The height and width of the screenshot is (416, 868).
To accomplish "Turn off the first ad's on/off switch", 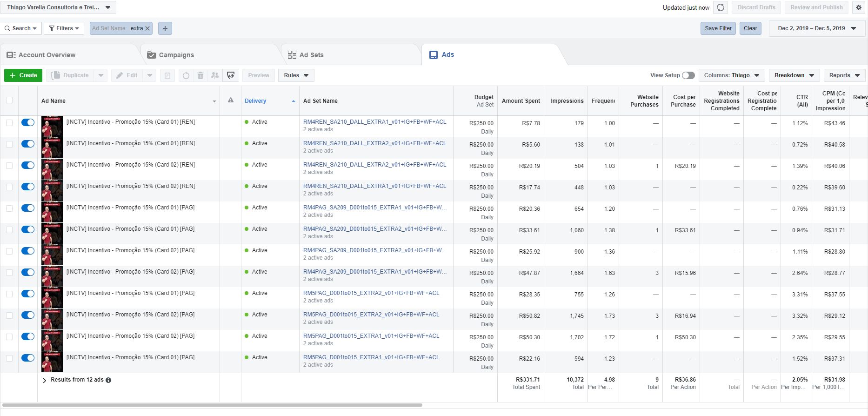I will (x=28, y=122).
